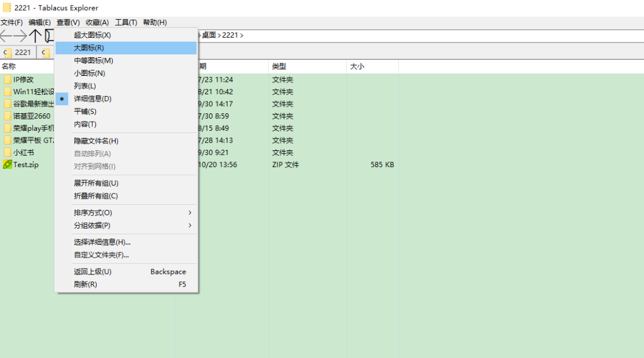Select 平铺(S) view

[x=126, y=112]
